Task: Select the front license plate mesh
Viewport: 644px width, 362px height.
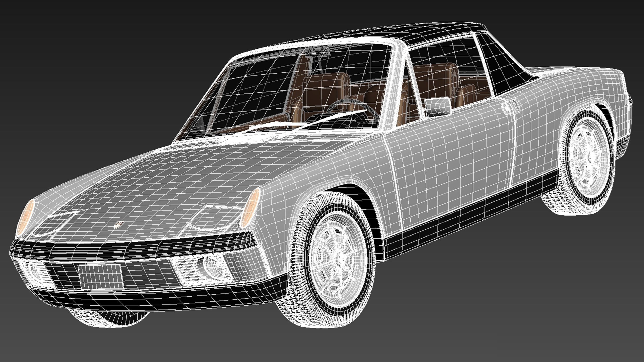Action: coord(101,277)
